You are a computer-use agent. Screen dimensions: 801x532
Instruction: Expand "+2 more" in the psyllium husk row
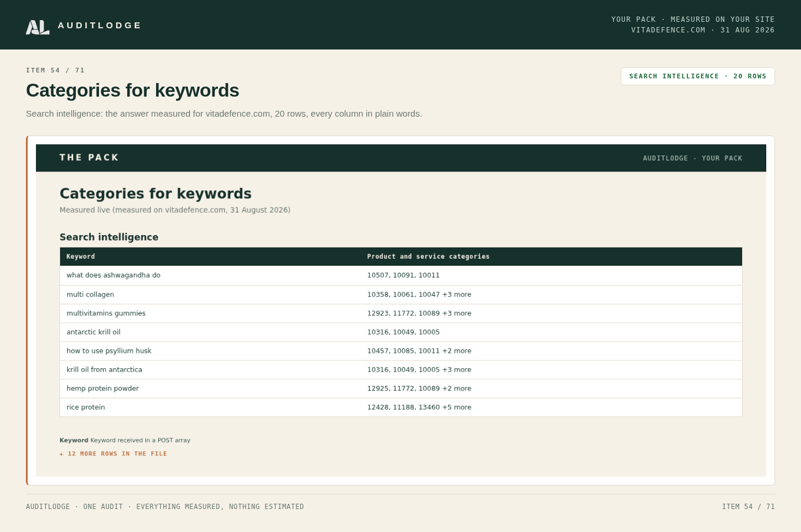tap(457, 351)
